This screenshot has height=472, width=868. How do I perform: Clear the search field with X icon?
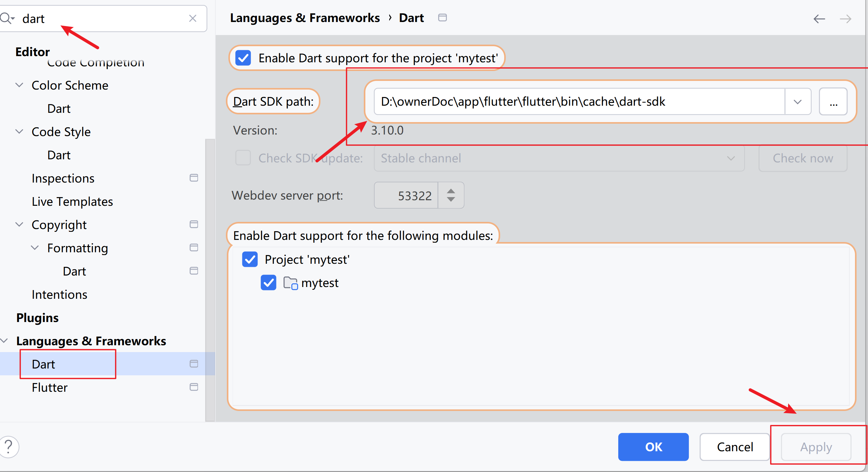193,18
